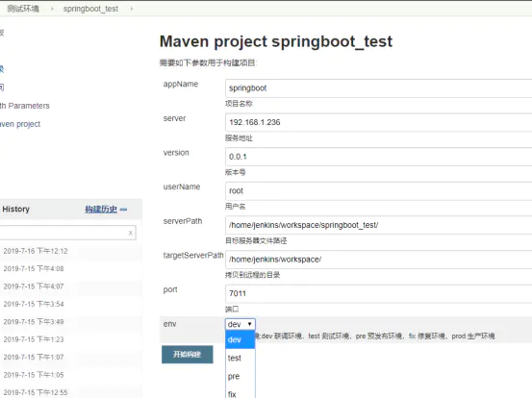This screenshot has height=398, width=532.
Task: Open the 测试环境 breadcrumb
Action: (23, 9)
